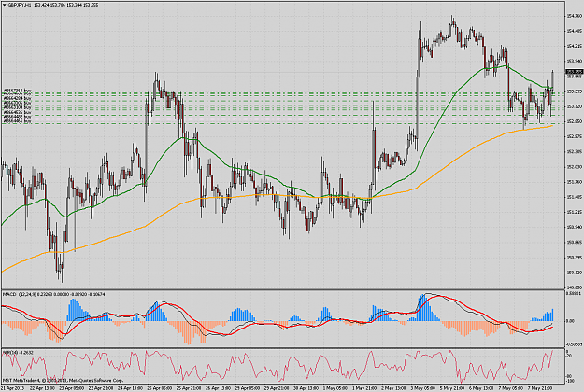Select the MACD (12,24,9) indicator label

click(x=18, y=294)
